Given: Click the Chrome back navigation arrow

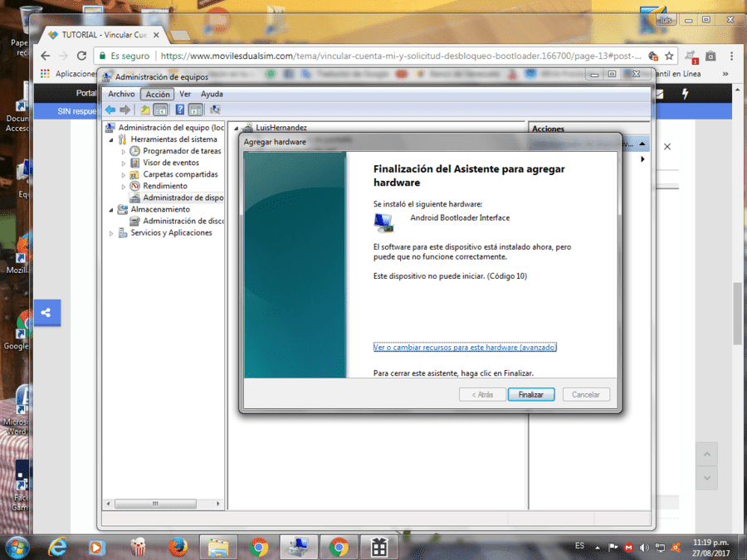Looking at the screenshot, I should point(46,56).
